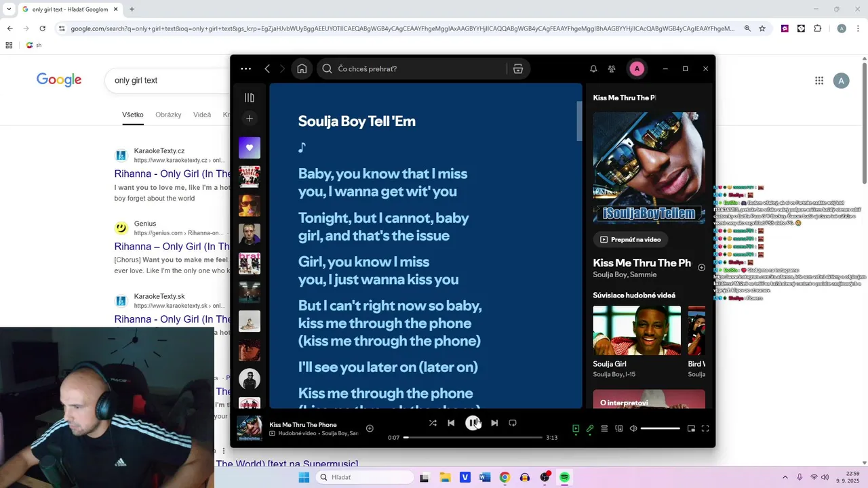Open 'Soulja Boy, Sammie' artist link

625,274
